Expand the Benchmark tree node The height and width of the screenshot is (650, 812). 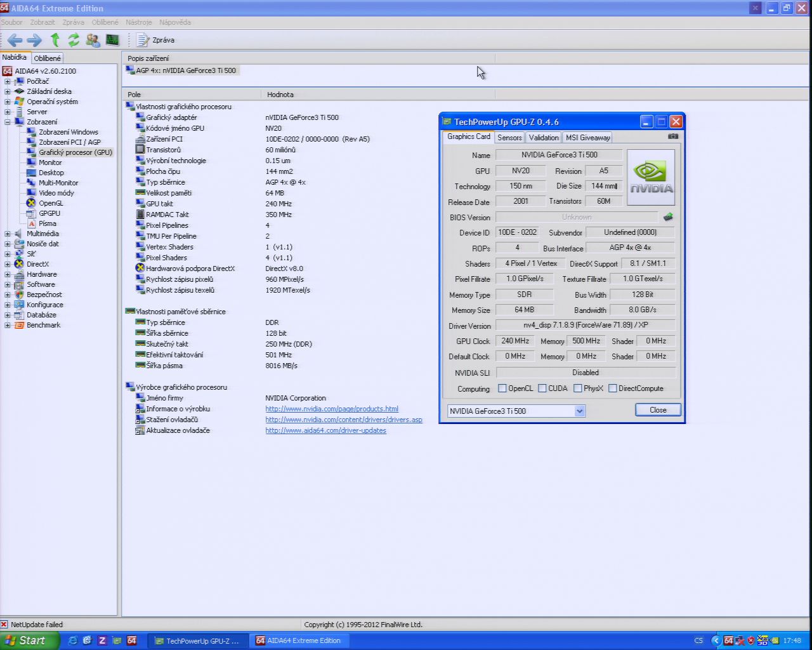point(8,325)
